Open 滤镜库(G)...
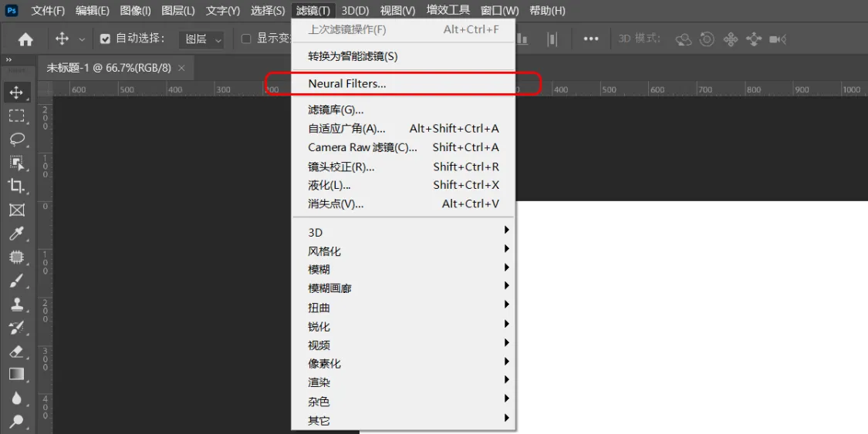The width and height of the screenshot is (868, 434). coord(404,109)
